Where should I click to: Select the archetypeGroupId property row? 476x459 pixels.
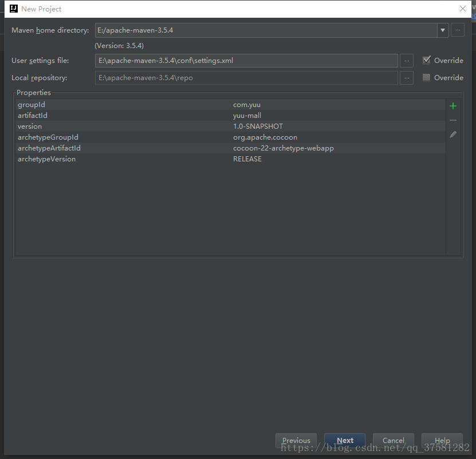[230, 137]
